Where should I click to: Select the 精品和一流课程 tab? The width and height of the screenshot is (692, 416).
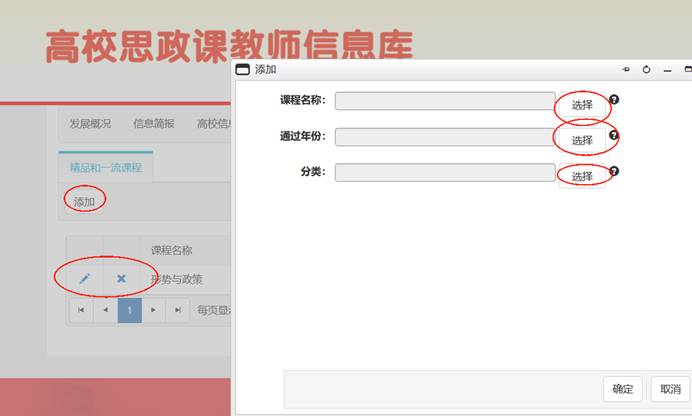(x=105, y=167)
